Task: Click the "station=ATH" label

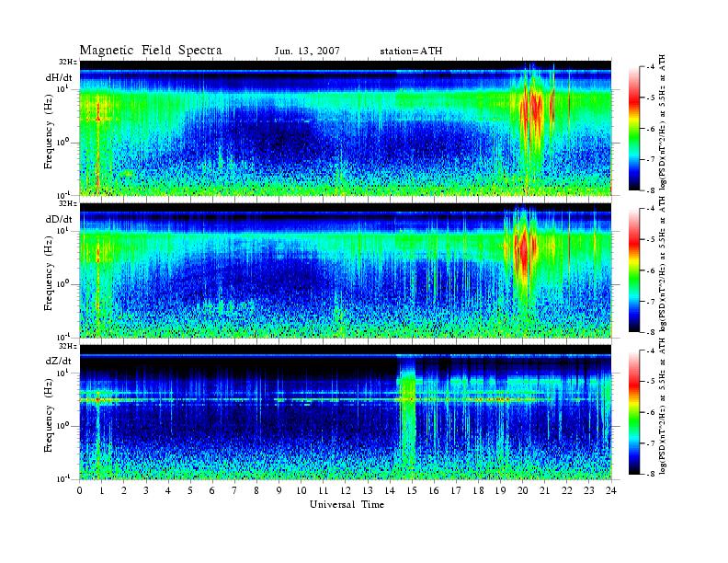Action: [411, 51]
